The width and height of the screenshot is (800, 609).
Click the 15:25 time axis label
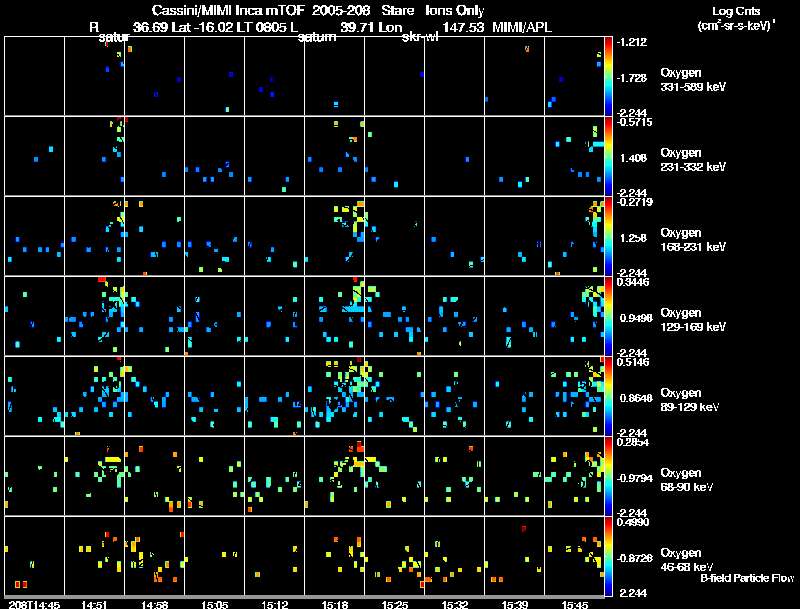[395, 605]
